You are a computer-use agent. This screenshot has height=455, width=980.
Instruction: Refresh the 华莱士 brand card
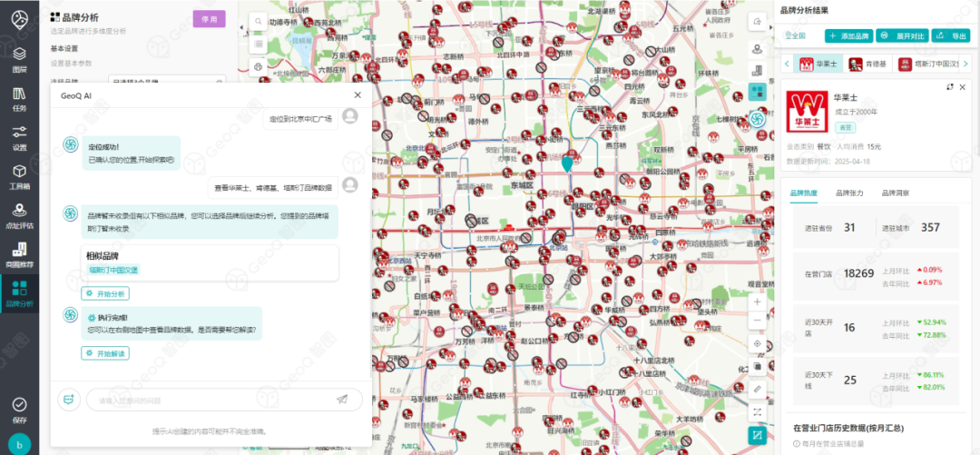coord(950,86)
